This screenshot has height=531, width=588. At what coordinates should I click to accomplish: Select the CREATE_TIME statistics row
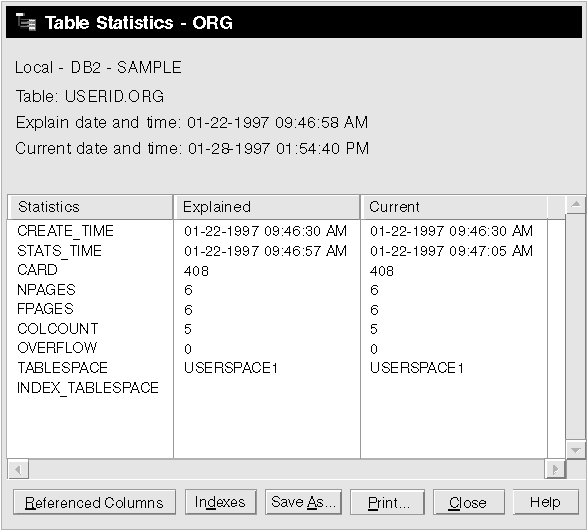point(277,231)
